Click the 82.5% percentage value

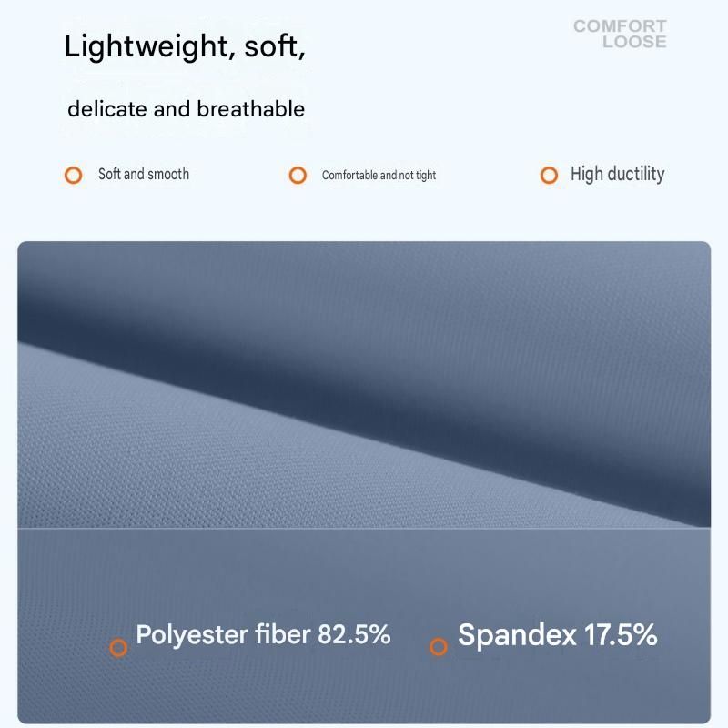point(354,634)
